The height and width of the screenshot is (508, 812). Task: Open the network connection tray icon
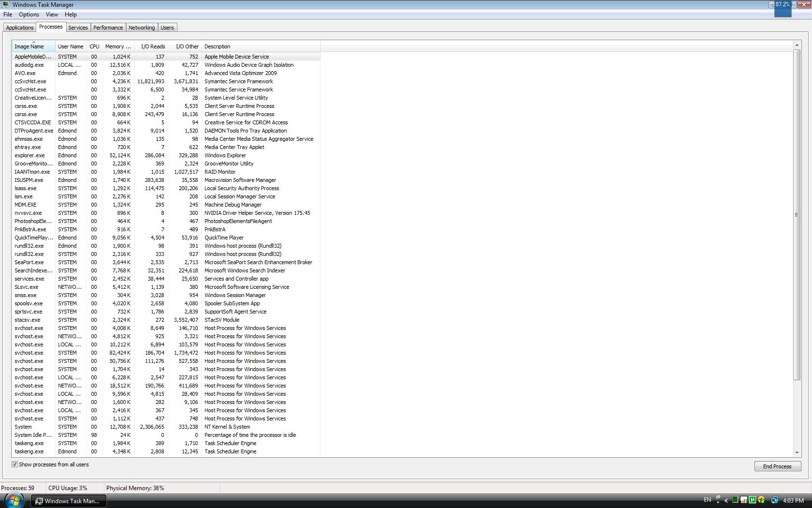(774, 500)
